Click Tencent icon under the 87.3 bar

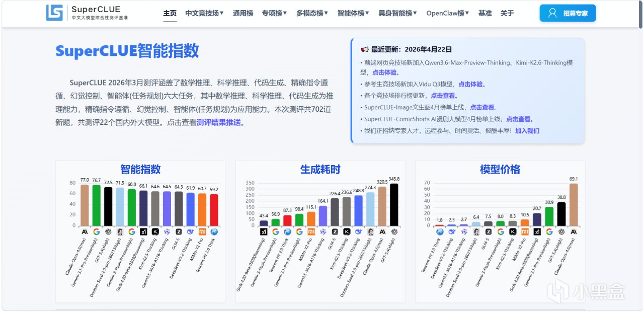click(287, 231)
